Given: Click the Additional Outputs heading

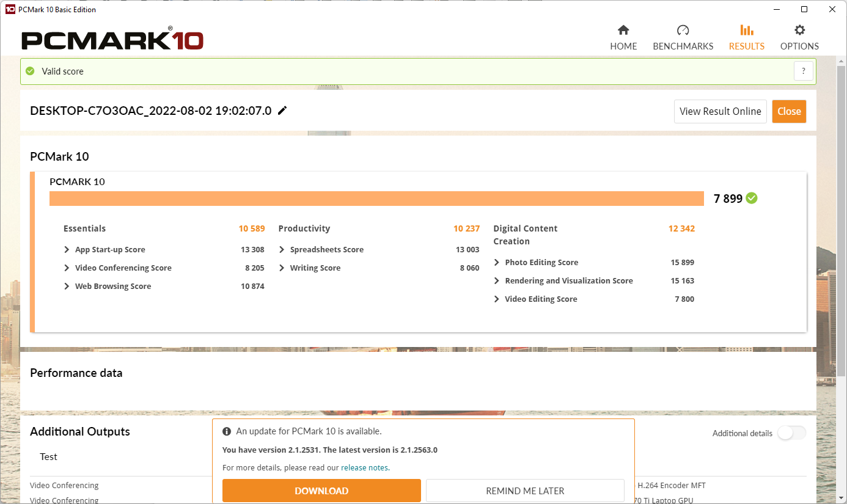Looking at the screenshot, I should [80, 431].
